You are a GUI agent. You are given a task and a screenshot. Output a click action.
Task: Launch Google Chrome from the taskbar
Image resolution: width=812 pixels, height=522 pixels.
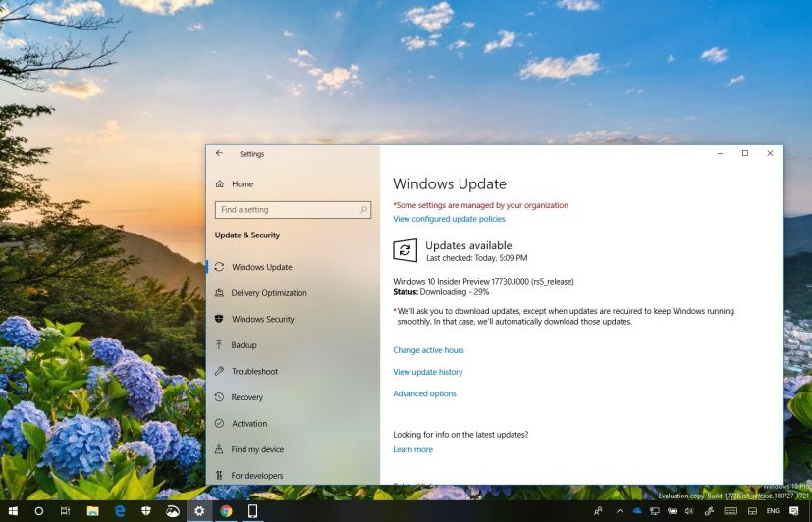click(x=226, y=511)
